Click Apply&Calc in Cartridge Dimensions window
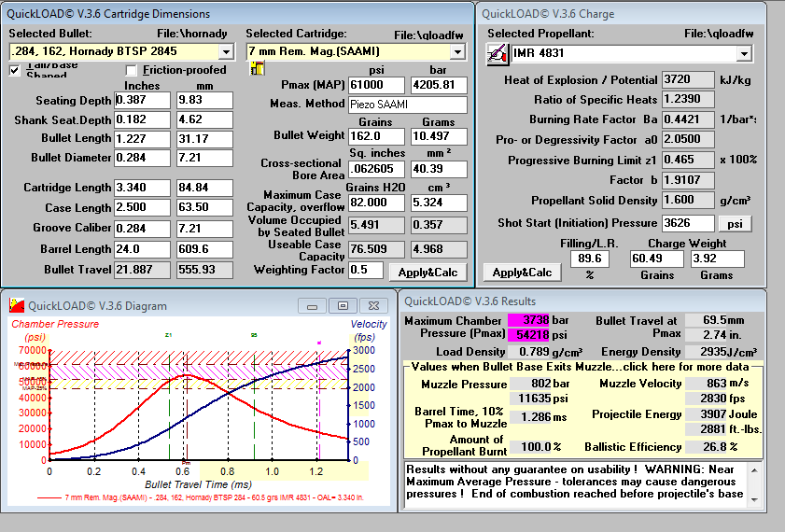The height and width of the screenshot is (532, 785). (428, 273)
